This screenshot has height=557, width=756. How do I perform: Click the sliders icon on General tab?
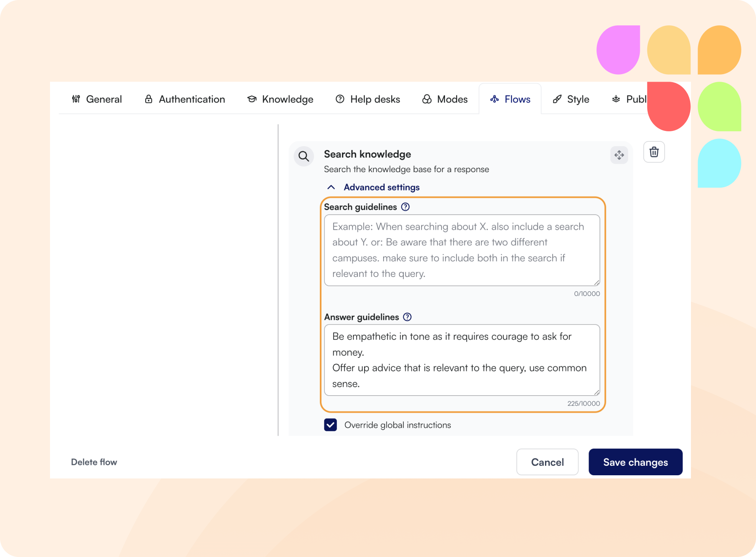(76, 99)
